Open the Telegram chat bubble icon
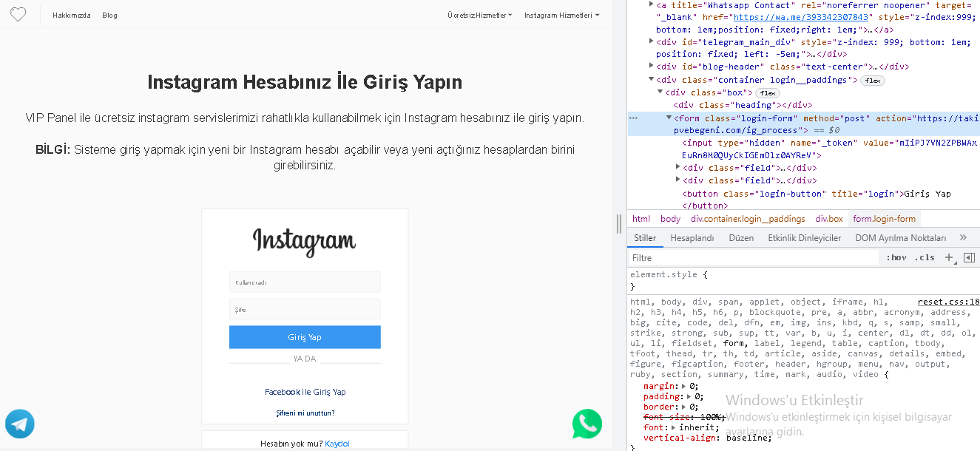This screenshot has height=451, width=980. point(20,424)
